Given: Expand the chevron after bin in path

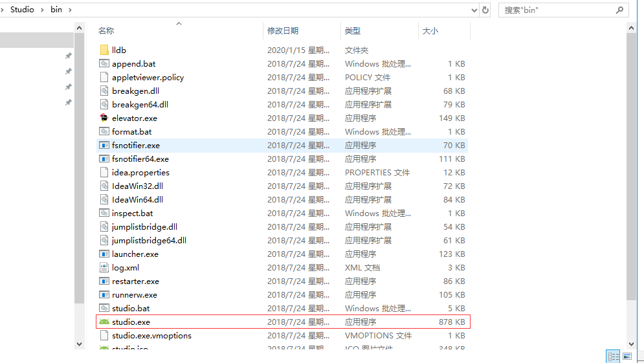Looking at the screenshot, I should point(71,10).
